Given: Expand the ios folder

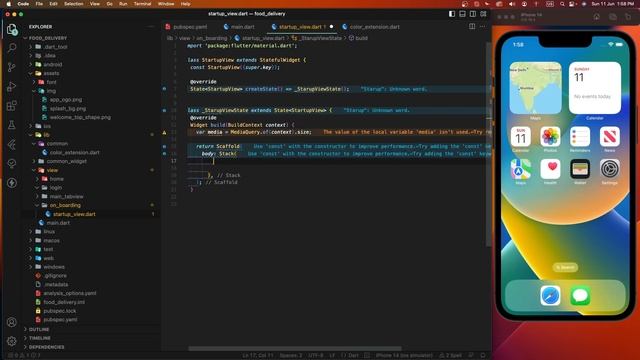Looking at the screenshot, I should point(47,126).
